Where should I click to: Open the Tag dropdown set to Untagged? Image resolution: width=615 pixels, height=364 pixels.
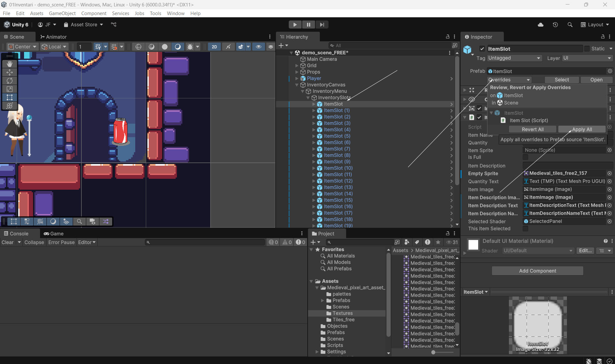pos(514,58)
